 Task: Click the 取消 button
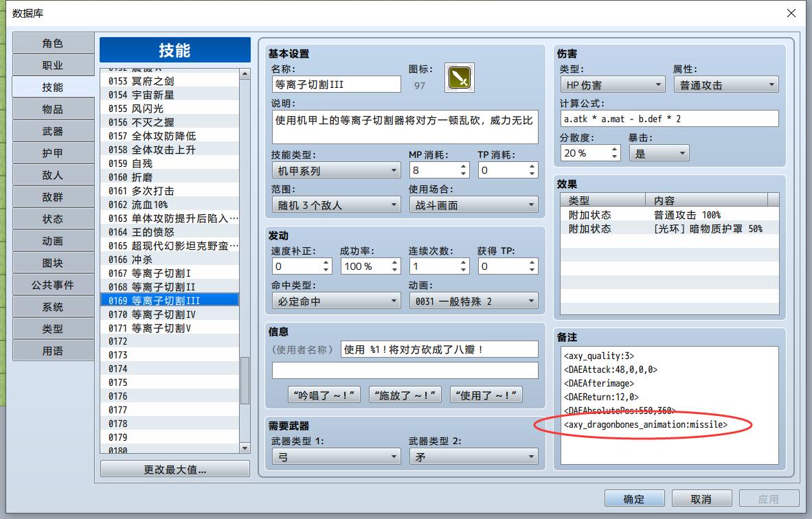(x=701, y=499)
